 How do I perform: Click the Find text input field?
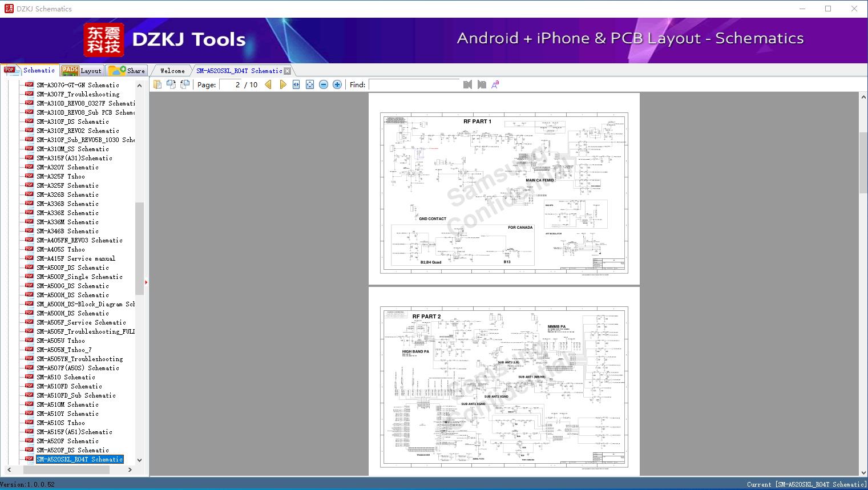coord(414,84)
